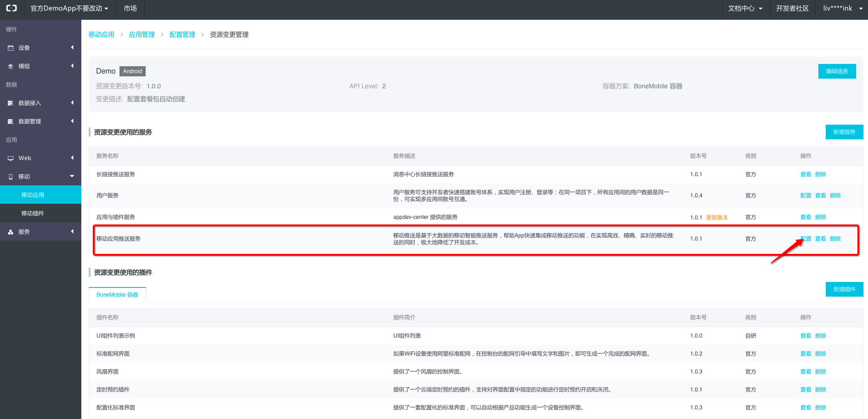Open the 文档中心 dropdown menu
Viewport: 868px width, 419px height.
click(745, 8)
